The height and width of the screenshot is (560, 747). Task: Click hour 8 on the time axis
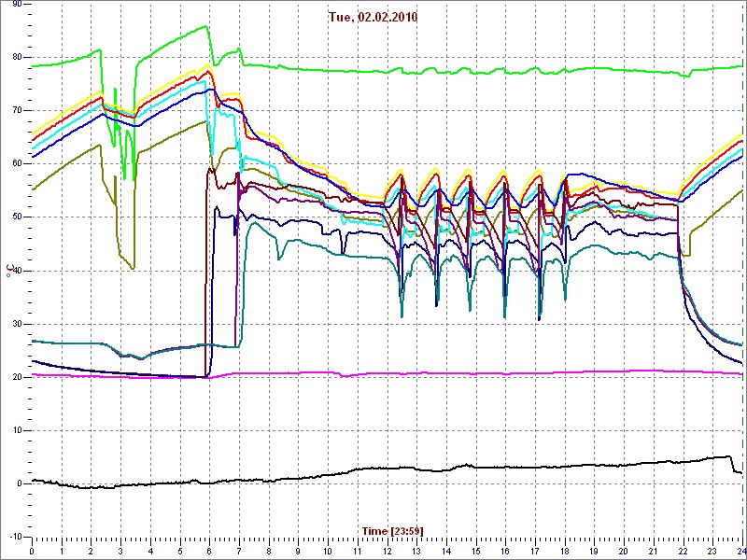(269, 550)
